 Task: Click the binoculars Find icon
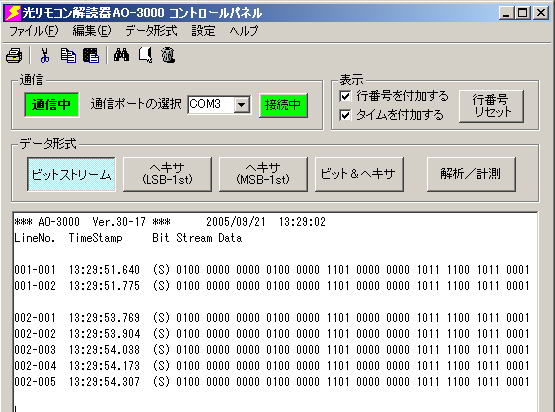point(121,55)
